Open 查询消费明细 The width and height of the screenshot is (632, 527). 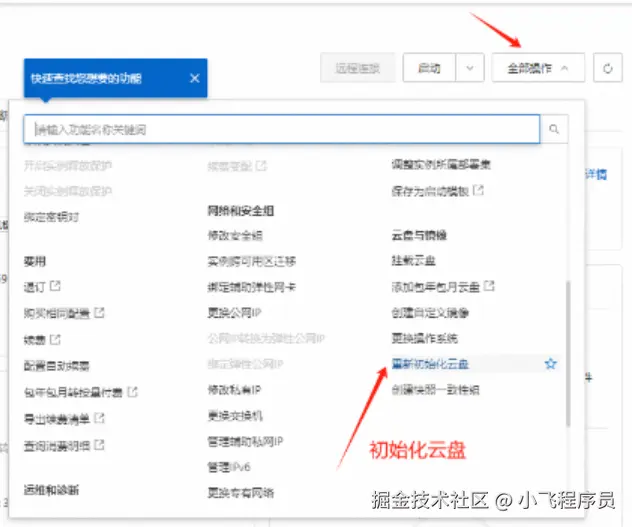56,446
